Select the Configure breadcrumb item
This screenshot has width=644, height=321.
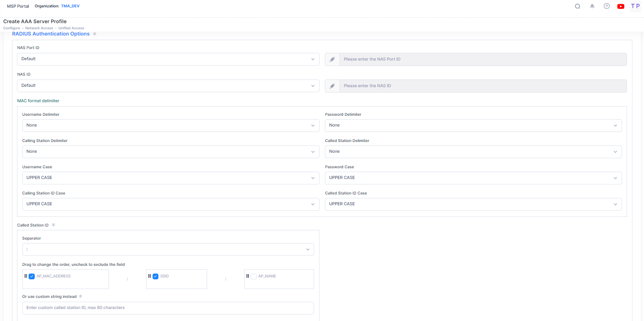[x=12, y=28]
